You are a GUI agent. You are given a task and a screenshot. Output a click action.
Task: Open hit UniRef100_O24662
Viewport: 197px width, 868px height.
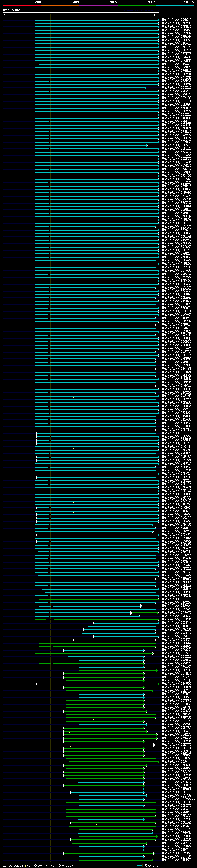[x=177, y=515]
